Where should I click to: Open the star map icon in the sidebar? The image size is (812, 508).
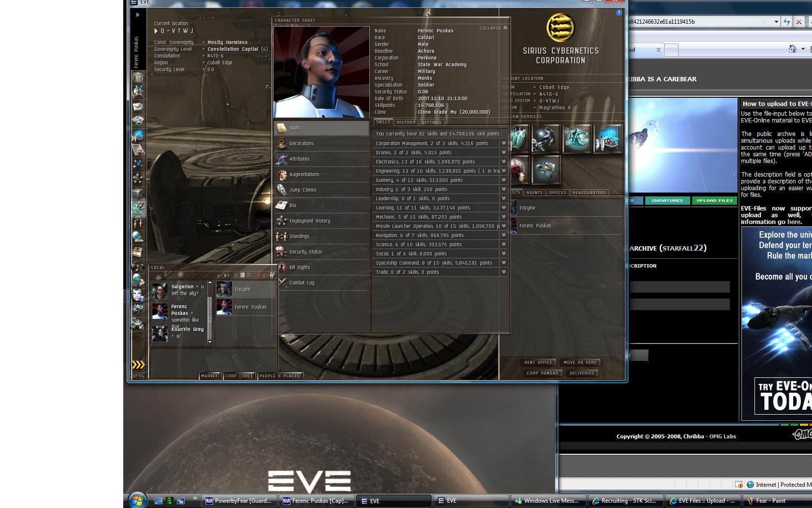(138, 164)
